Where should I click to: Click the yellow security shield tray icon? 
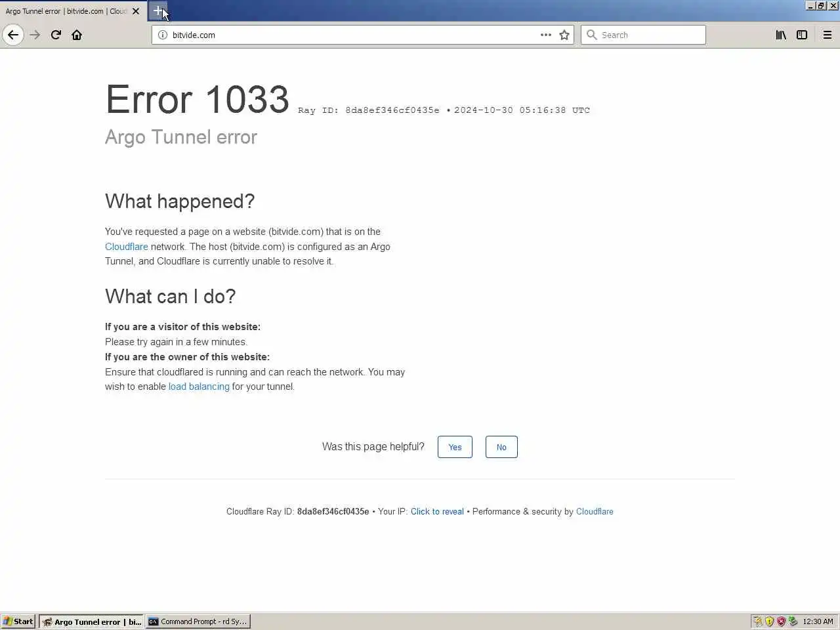769,621
